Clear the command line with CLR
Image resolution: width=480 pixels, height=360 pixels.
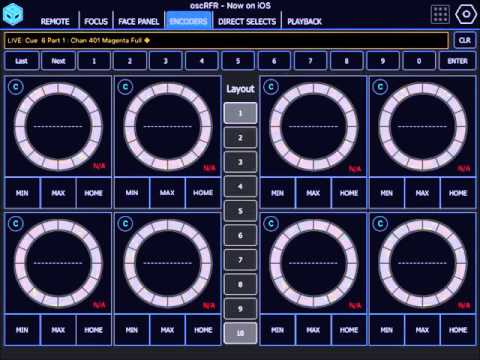(x=465, y=40)
